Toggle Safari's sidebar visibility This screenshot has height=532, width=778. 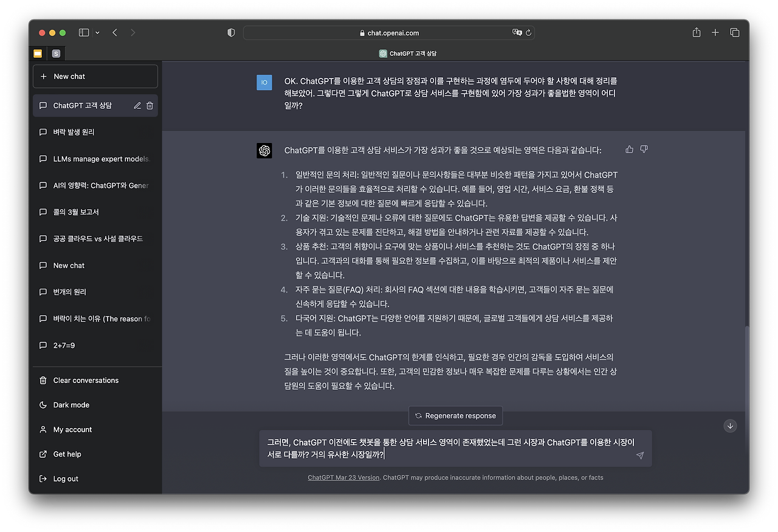pyautogui.click(x=83, y=32)
